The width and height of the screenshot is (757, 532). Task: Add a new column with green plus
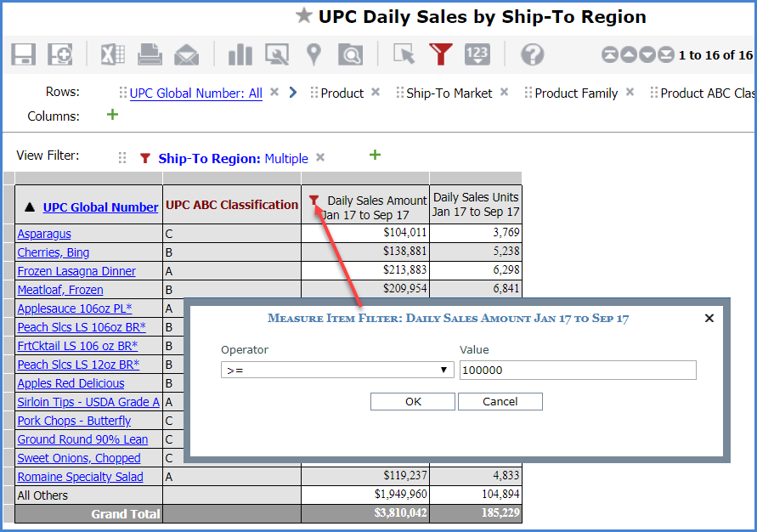(112, 115)
